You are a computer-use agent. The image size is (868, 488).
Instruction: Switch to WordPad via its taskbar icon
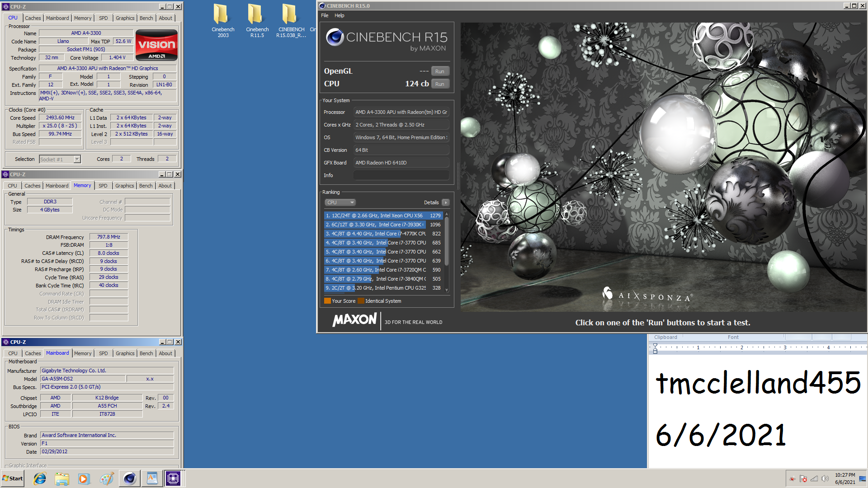click(152, 479)
